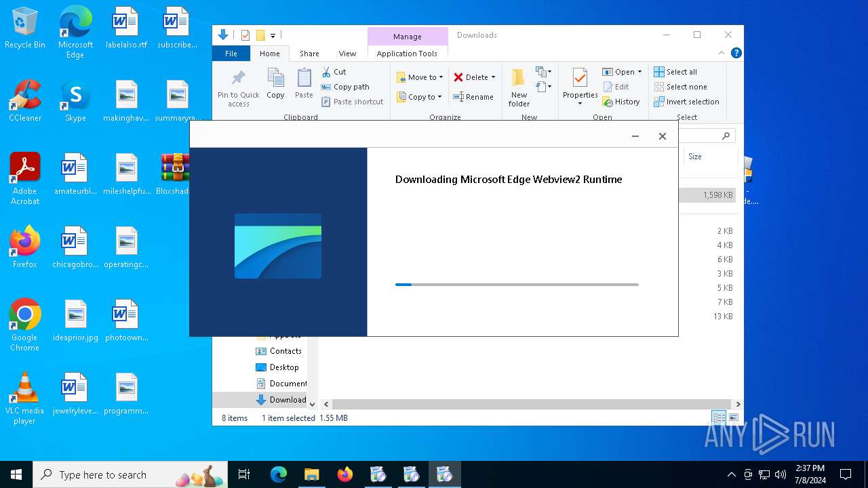The height and width of the screenshot is (488, 868).
Task: Click the Windows Start button
Action: click(x=16, y=474)
